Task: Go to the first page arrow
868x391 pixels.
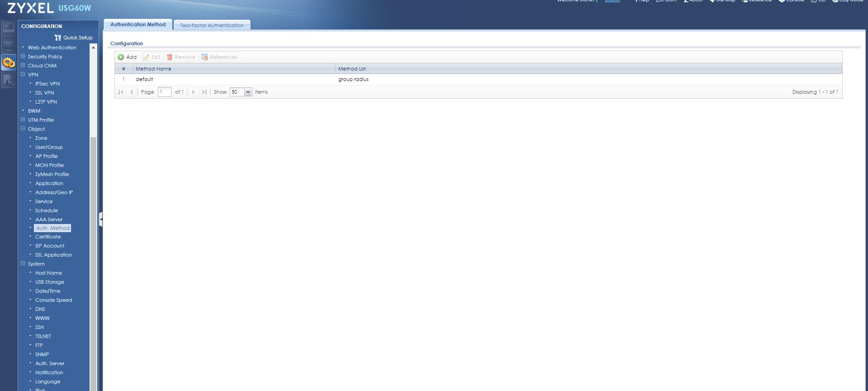Action: (121, 92)
